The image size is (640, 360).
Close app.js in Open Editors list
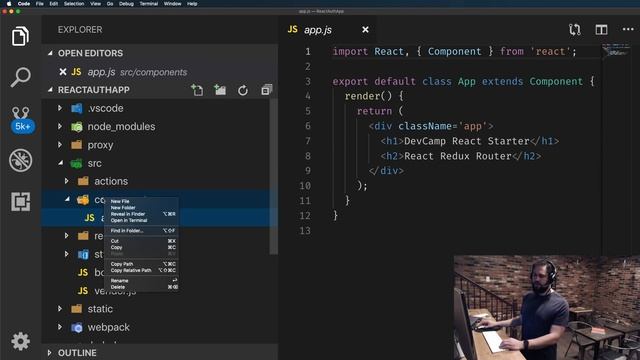[62, 72]
